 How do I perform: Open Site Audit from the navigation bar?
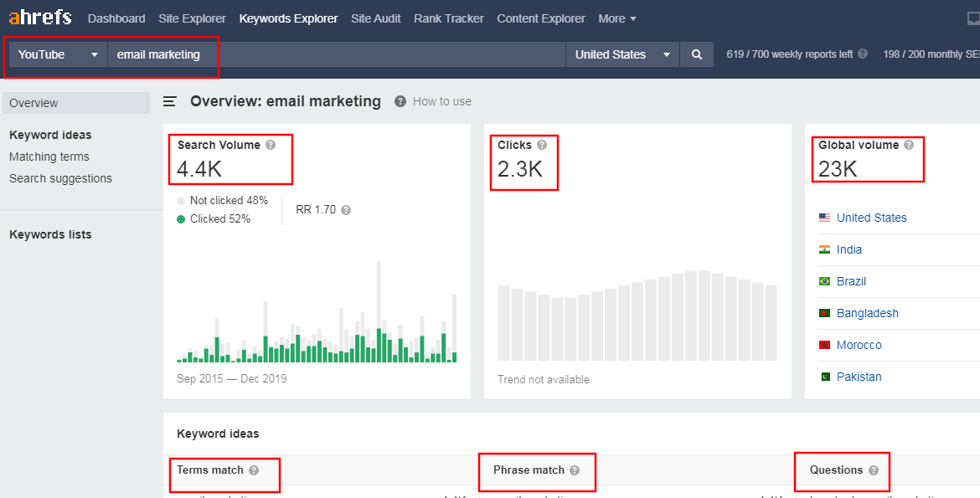[375, 18]
